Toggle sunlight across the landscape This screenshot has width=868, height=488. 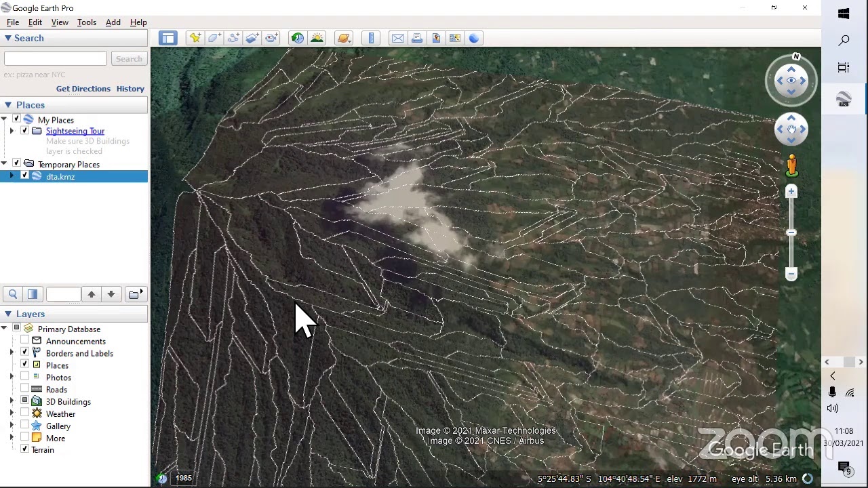tap(317, 38)
